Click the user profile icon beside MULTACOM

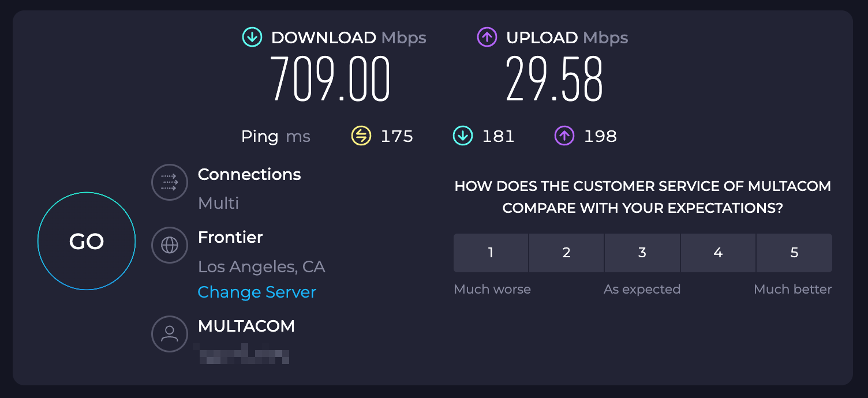(x=170, y=333)
